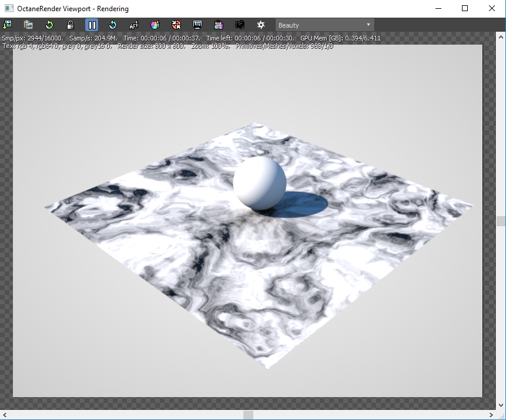Image resolution: width=506 pixels, height=420 pixels.
Task: Click the scroll down arrow
Action: (x=501, y=405)
